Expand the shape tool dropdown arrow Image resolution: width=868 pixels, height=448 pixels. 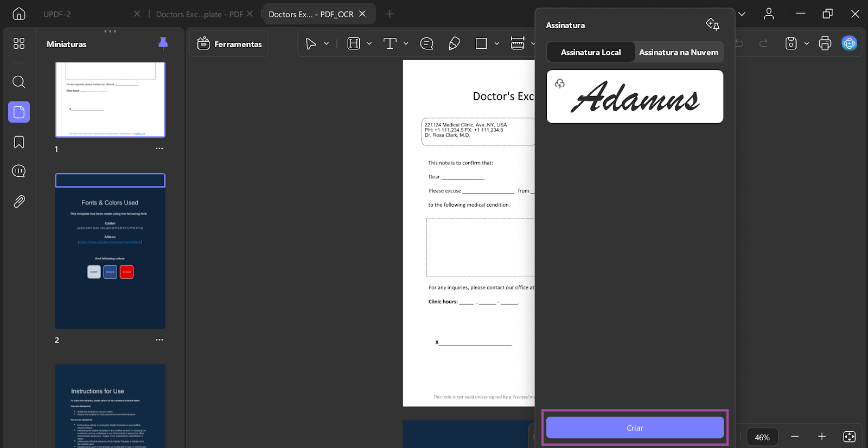point(497,44)
